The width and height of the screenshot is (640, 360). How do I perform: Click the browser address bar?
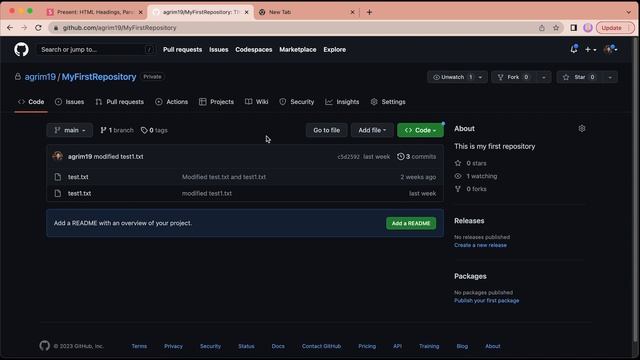pos(294,28)
